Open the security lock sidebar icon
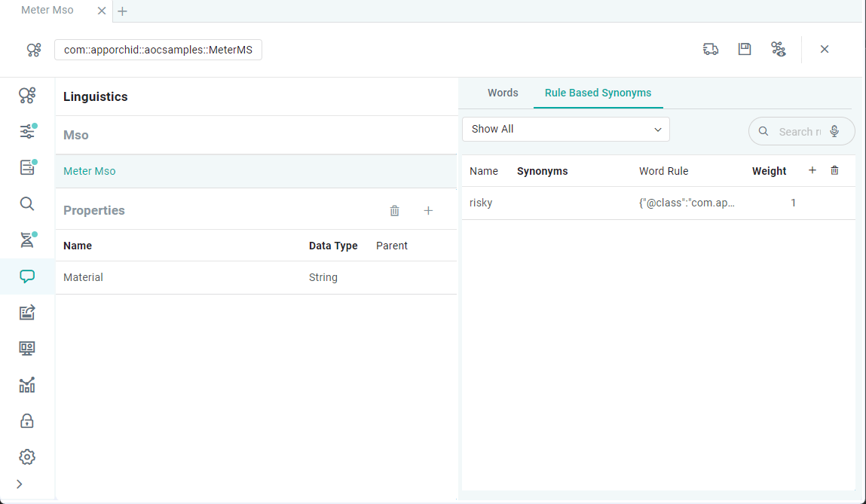This screenshot has height=504, width=866. 27,421
